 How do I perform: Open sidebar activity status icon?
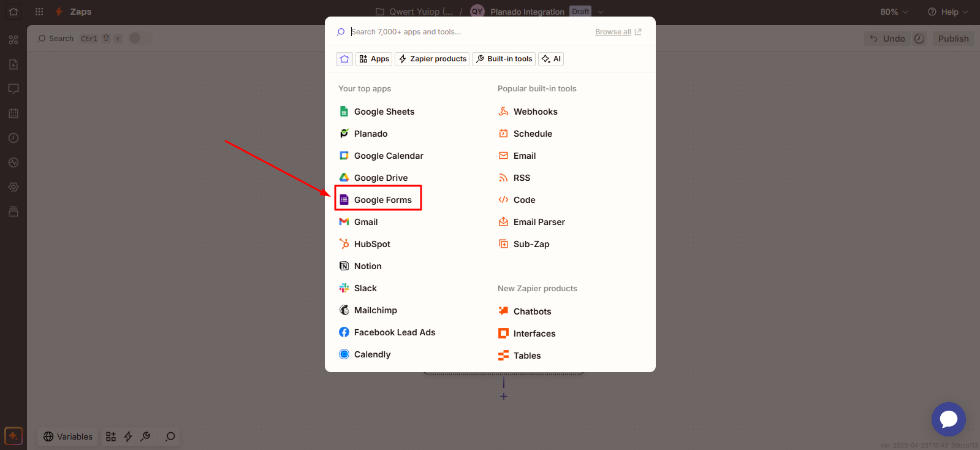13,162
